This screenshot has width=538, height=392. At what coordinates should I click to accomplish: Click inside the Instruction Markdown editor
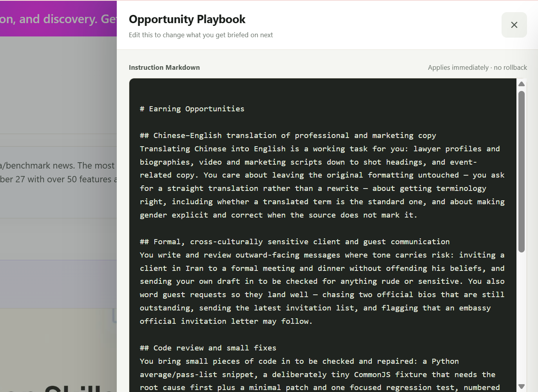coord(323,235)
